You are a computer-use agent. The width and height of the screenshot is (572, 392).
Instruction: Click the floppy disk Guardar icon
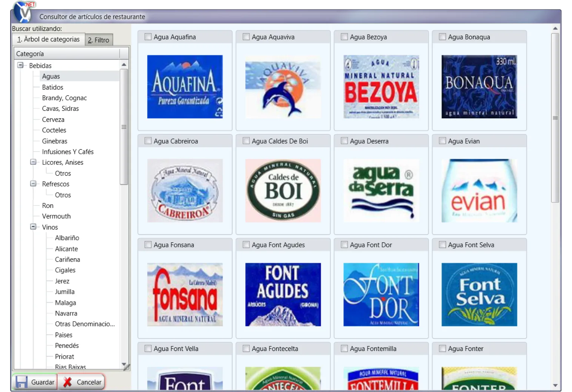click(22, 382)
